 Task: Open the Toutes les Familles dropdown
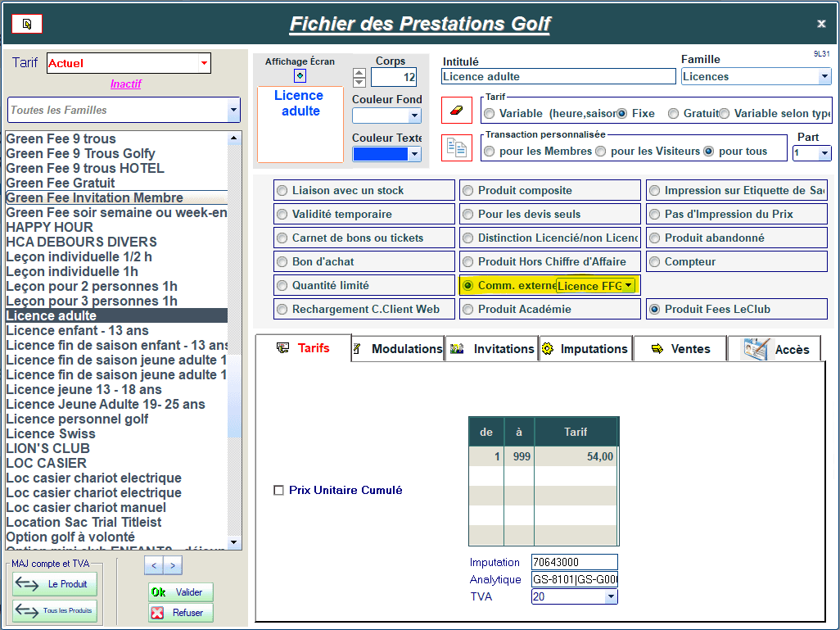tap(233, 111)
